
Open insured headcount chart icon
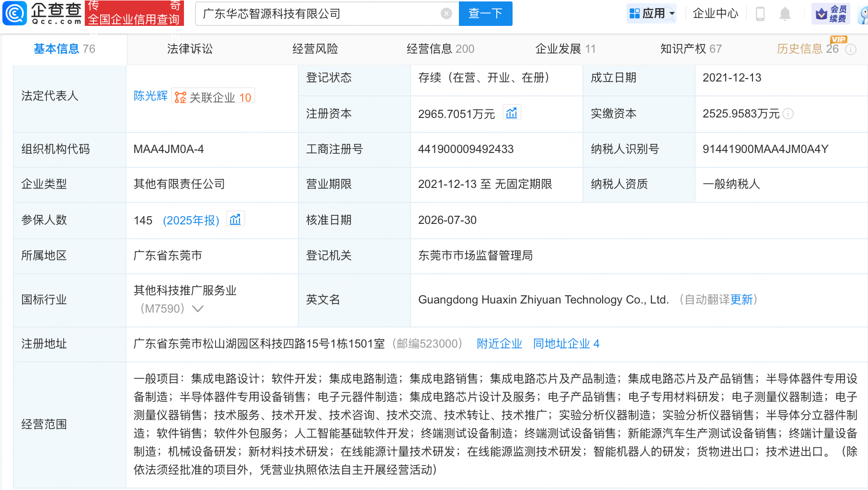click(235, 220)
